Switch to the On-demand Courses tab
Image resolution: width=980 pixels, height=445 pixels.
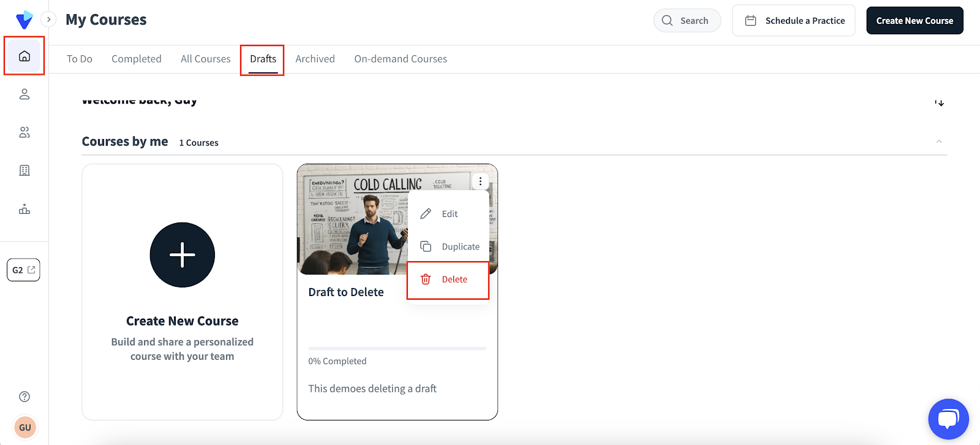pos(401,59)
